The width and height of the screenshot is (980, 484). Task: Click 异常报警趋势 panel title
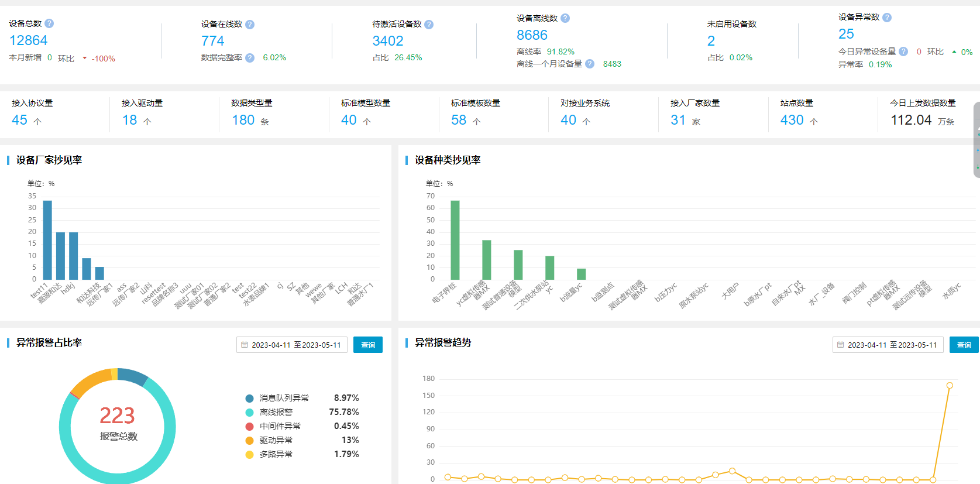click(x=443, y=342)
